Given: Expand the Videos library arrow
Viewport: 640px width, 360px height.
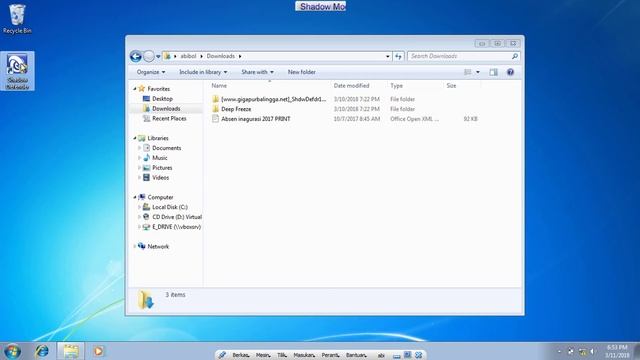Looking at the screenshot, I should (140, 178).
